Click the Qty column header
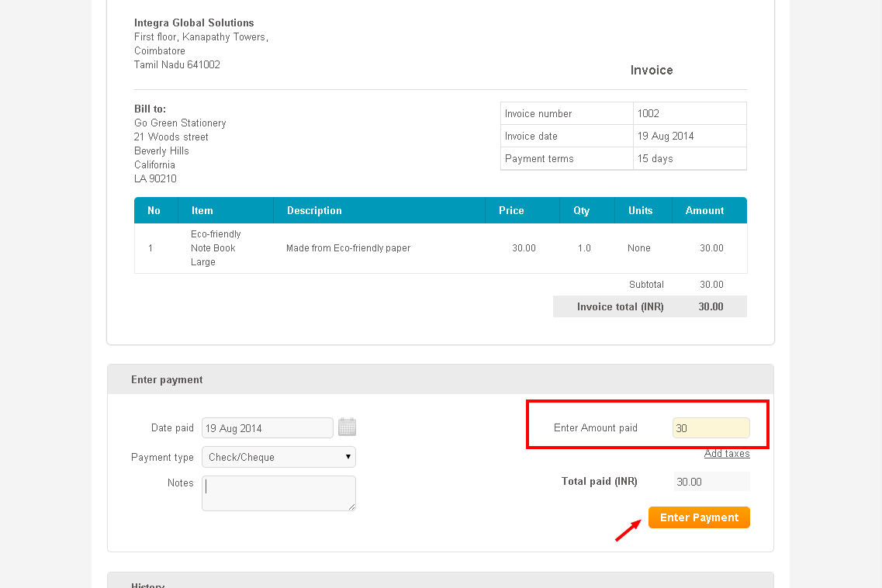Viewport: 882px width, 588px height. (587, 210)
